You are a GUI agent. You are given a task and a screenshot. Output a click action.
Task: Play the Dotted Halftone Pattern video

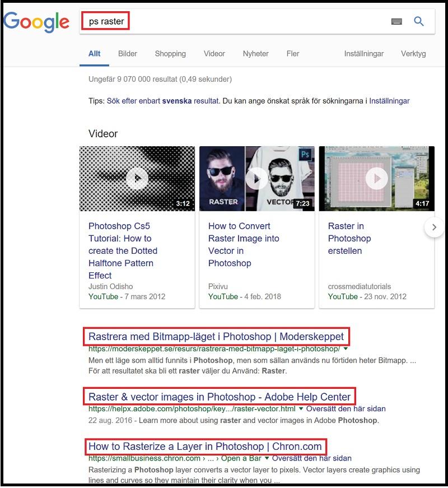tap(137, 178)
